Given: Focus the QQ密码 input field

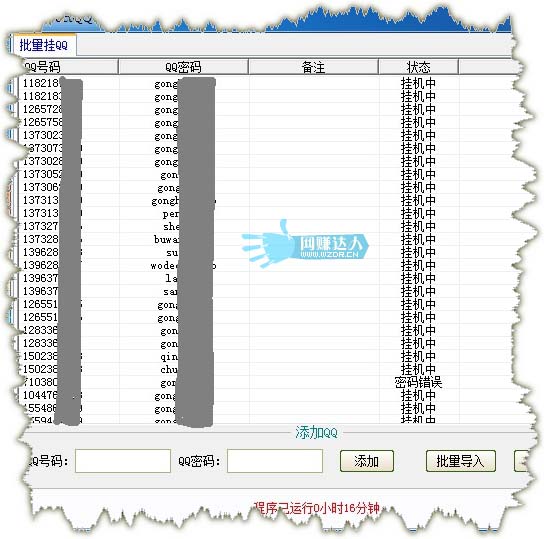Looking at the screenshot, I should tap(275, 461).
